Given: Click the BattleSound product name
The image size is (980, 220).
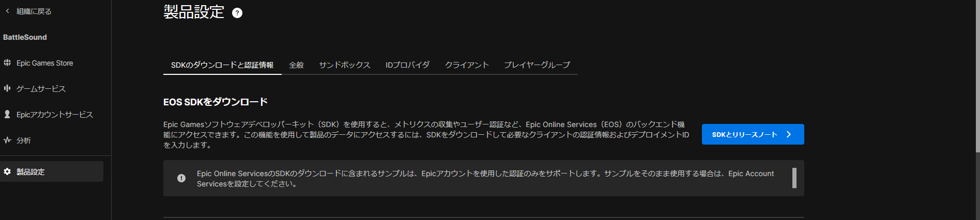Looking at the screenshot, I should (x=25, y=37).
